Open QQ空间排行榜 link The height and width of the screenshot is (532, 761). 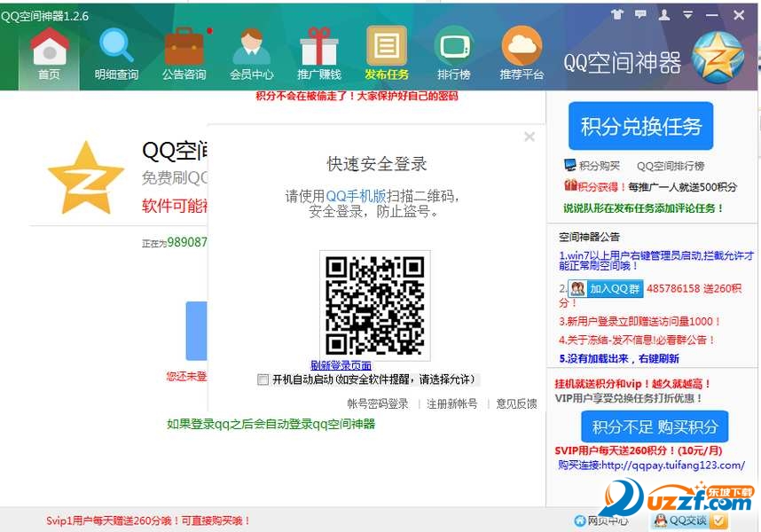(671, 166)
